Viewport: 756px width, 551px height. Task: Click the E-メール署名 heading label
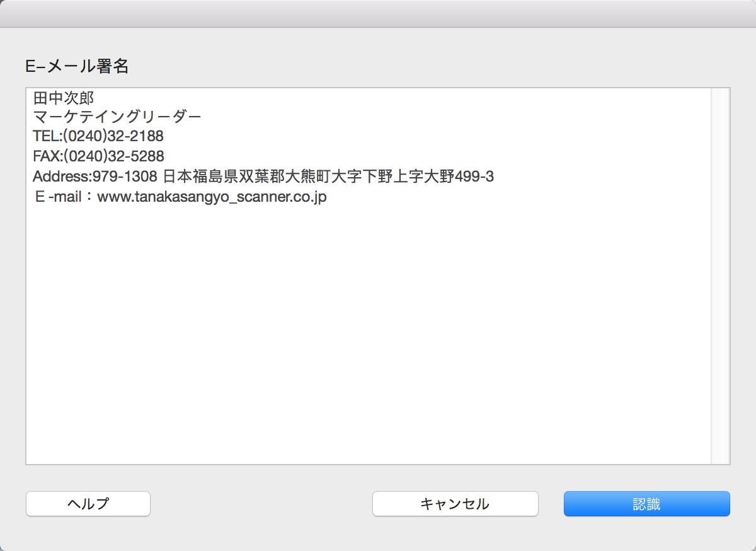(x=77, y=66)
